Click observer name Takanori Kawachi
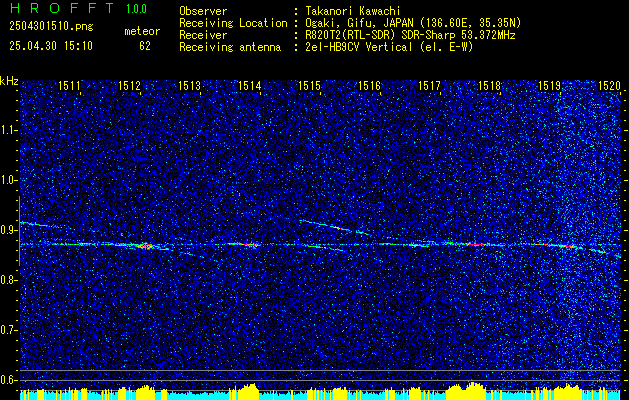The height and width of the screenshot is (400, 629). [351, 11]
